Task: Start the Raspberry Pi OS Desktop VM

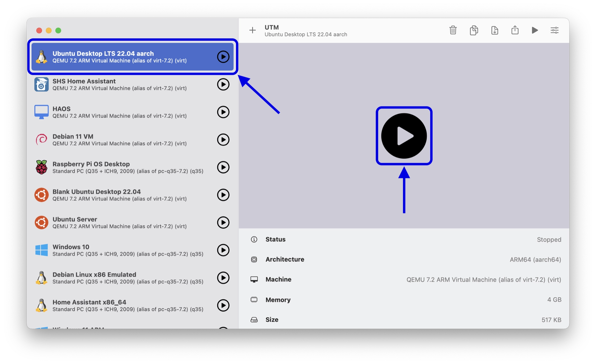Action: point(223,167)
